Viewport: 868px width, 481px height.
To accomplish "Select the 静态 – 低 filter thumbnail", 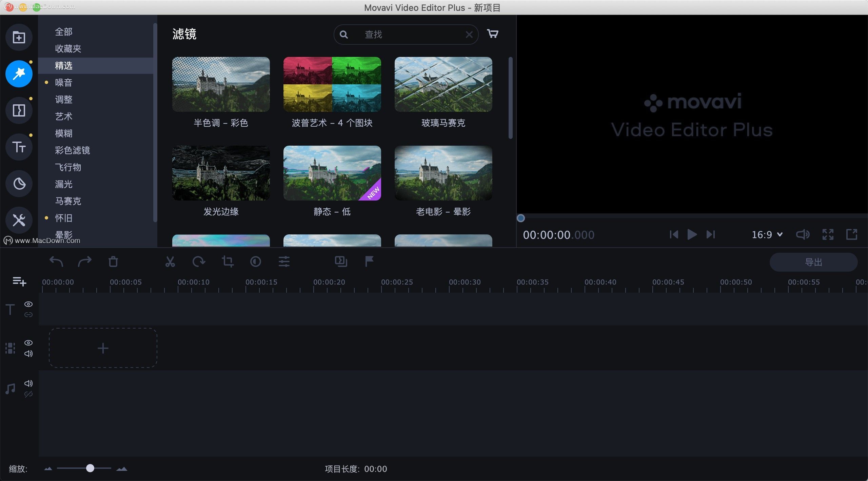I will (332, 173).
